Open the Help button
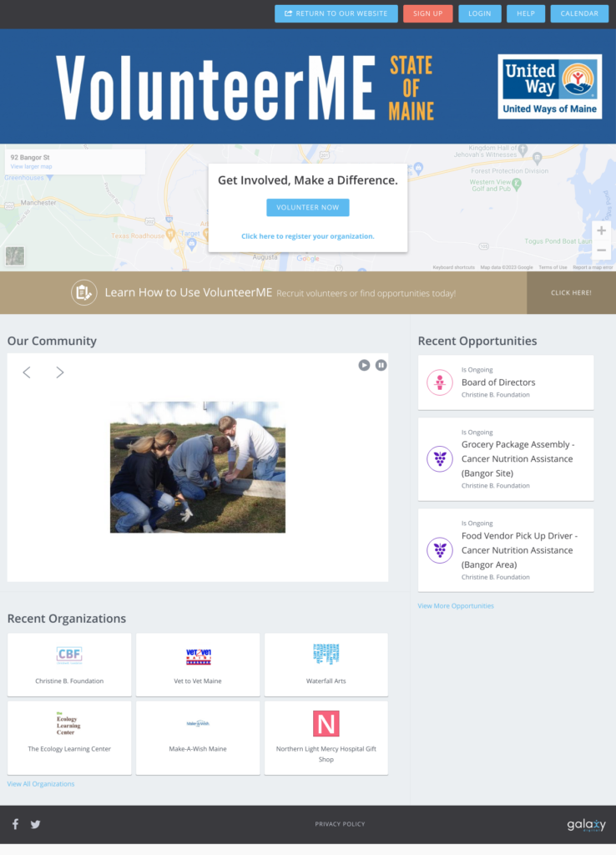616x855 pixels. click(x=526, y=13)
